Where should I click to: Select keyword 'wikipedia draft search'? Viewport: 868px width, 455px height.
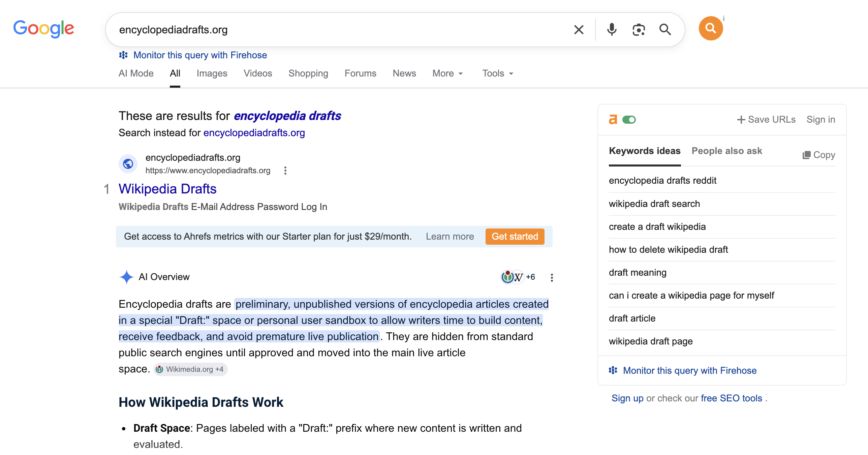point(654,204)
